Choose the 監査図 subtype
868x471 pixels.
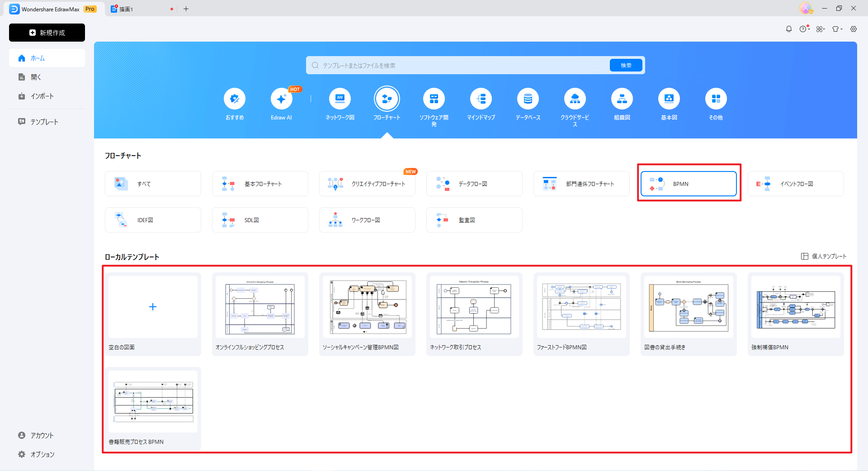474,220
